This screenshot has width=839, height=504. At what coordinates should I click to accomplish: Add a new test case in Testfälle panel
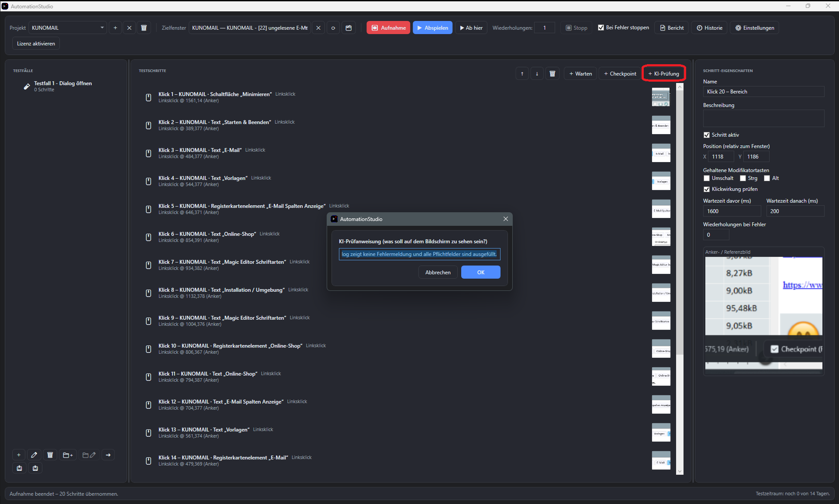click(x=19, y=455)
